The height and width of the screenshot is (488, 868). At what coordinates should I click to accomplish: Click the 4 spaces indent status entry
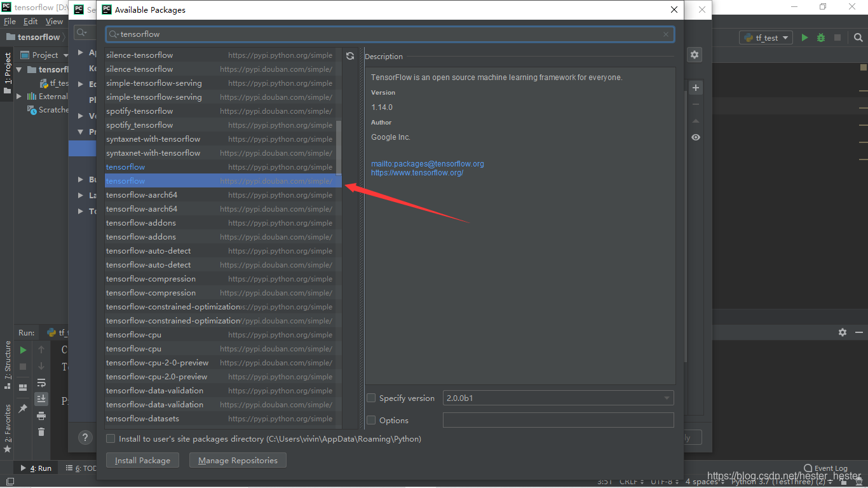click(704, 482)
